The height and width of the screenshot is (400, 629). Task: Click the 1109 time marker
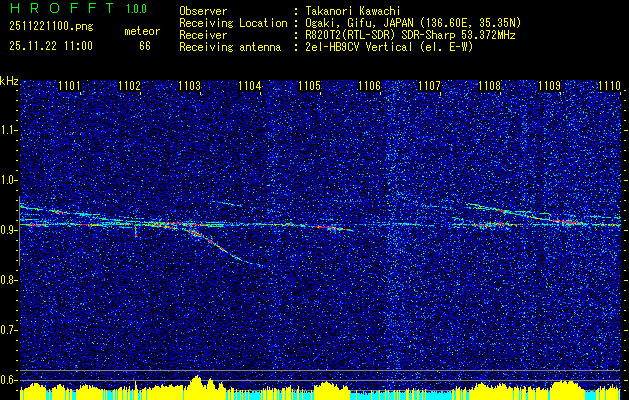coord(549,86)
